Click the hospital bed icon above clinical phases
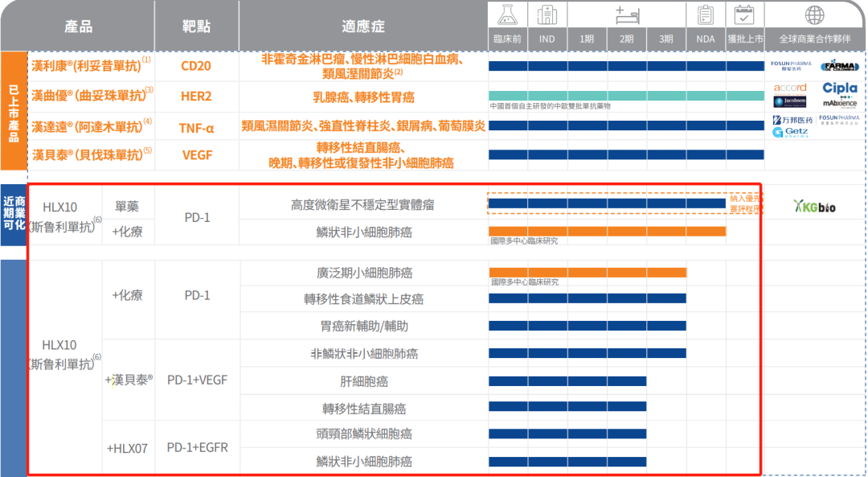 click(627, 15)
